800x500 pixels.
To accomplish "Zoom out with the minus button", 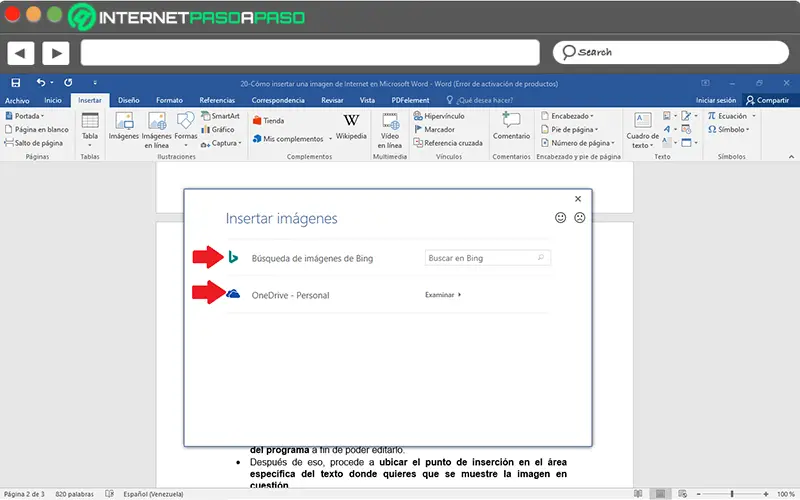I will pos(698,494).
